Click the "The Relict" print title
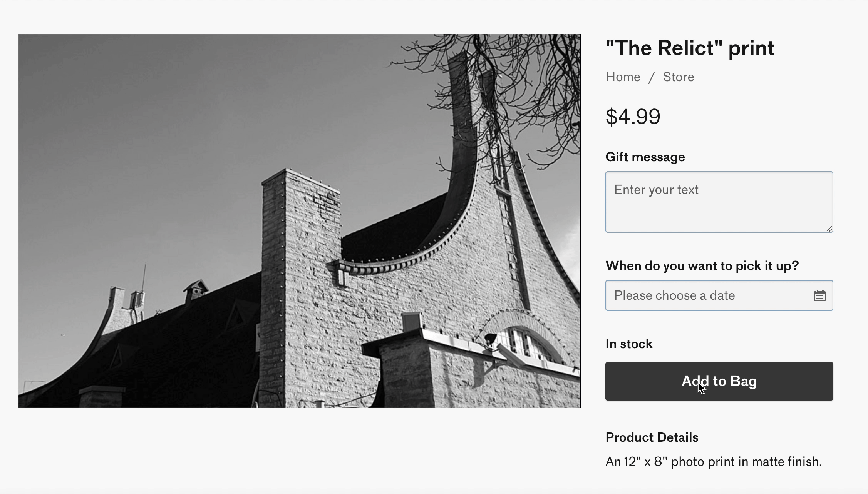The width and height of the screenshot is (868, 494). coord(690,48)
